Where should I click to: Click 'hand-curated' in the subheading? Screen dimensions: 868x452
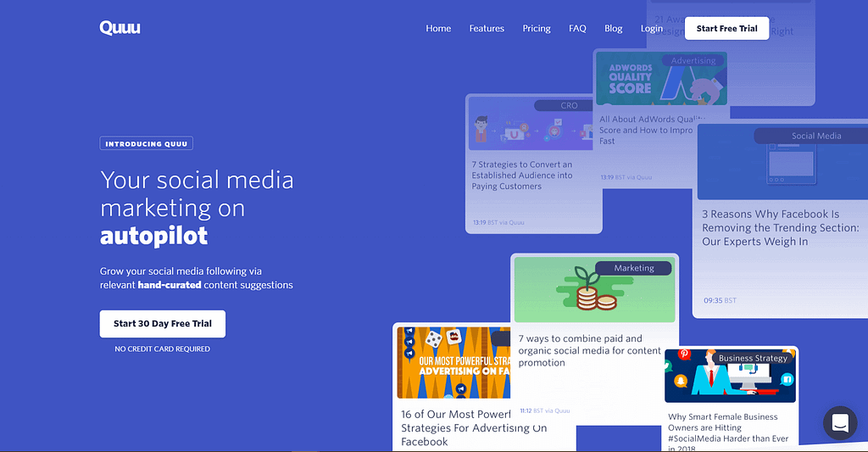point(170,285)
